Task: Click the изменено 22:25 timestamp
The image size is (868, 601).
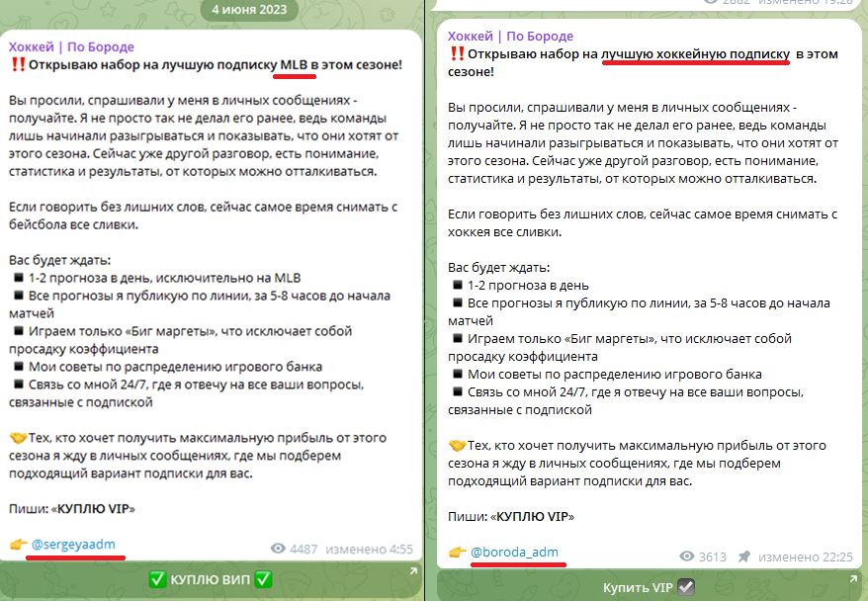Action: [806, 557]
